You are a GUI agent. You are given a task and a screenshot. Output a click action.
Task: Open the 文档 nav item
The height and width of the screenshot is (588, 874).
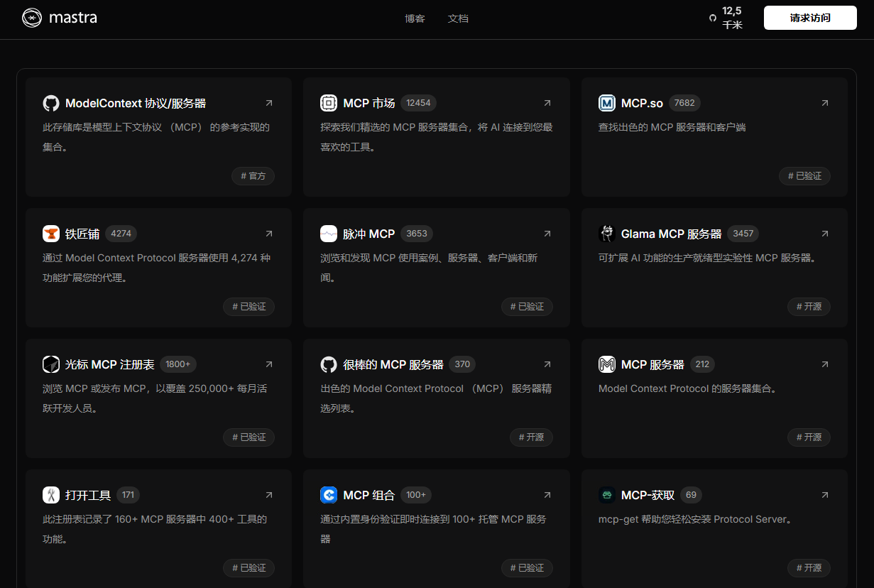tap(458, 18)
